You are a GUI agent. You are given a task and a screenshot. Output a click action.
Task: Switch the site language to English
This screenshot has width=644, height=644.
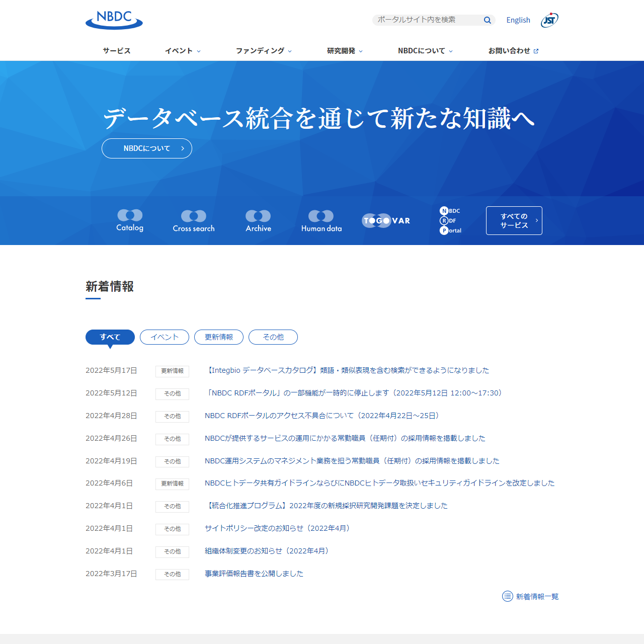pos(518,20)
